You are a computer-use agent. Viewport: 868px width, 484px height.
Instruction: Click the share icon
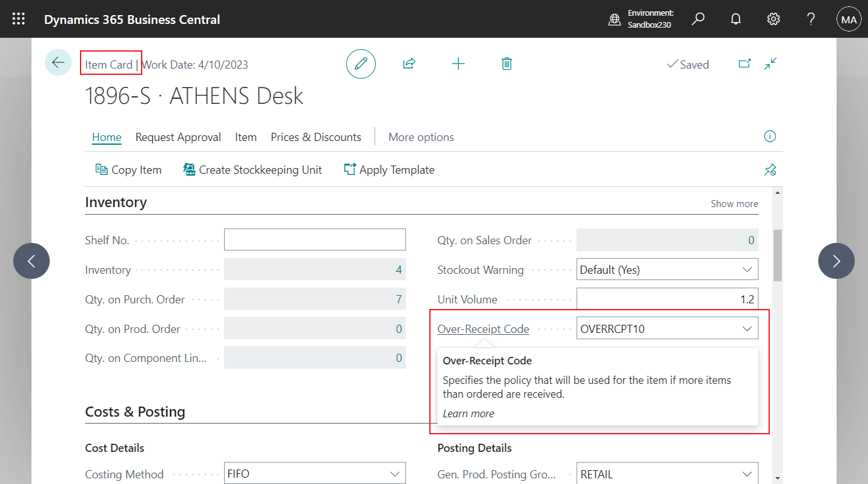coord(409,64)
